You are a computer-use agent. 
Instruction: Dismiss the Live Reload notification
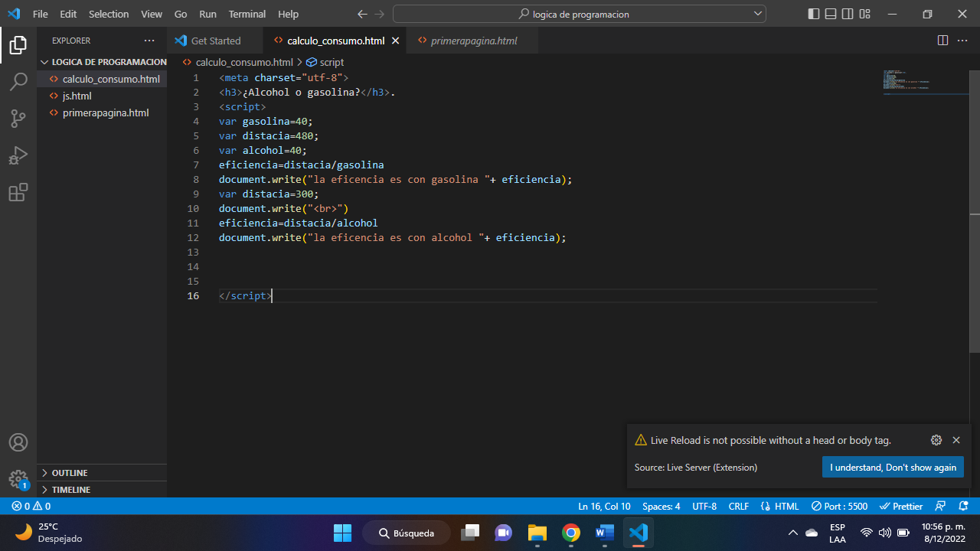pyautogui.click(x=956, y=440)
